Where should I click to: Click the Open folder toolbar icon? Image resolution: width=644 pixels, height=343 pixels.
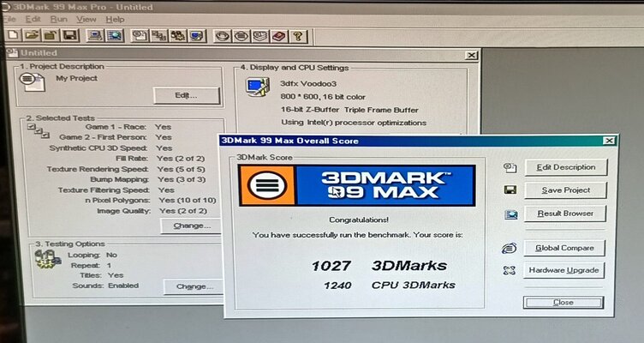point(33,35)
